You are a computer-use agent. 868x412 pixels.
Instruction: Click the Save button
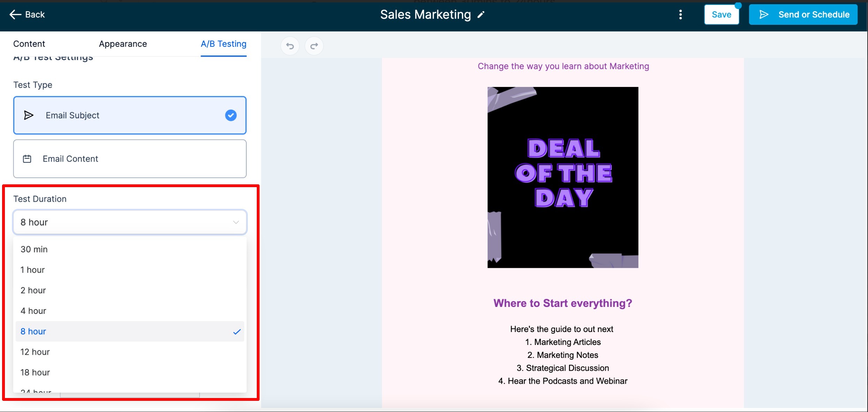click(721, 15)
